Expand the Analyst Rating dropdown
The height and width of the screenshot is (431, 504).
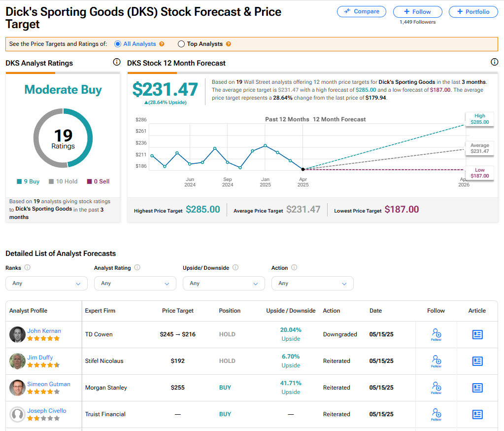(135, 284)
